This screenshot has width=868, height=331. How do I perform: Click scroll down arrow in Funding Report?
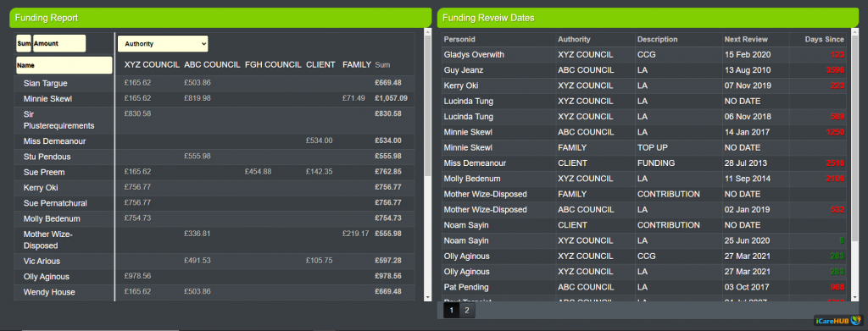pos(427,298)
